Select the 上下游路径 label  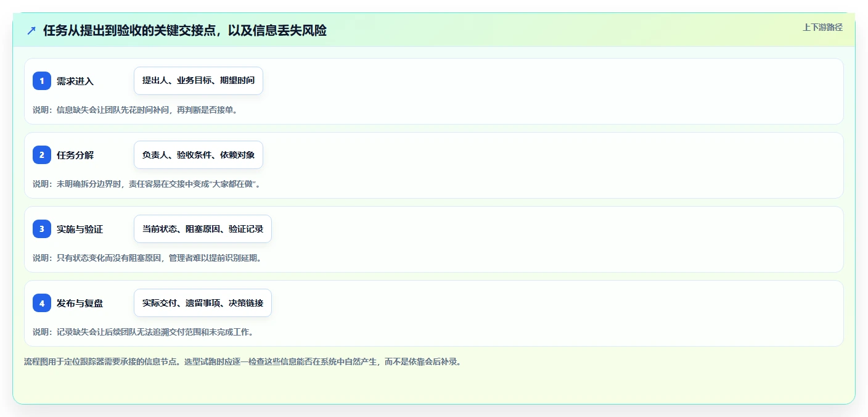[x=822, y=27]
